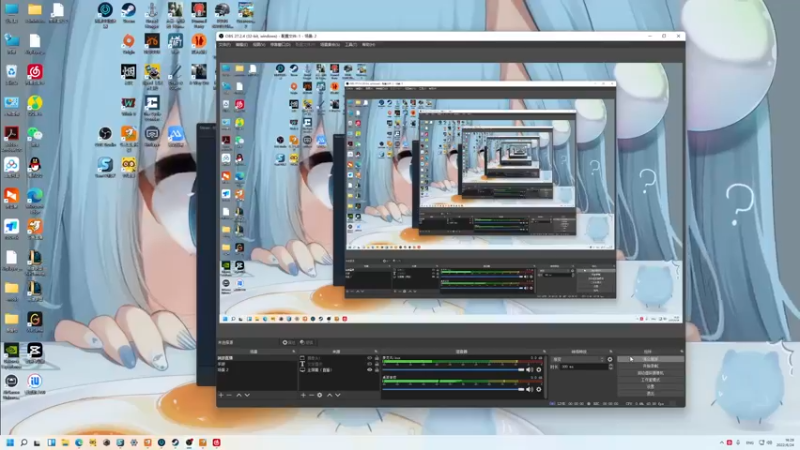Screen dimensions: 800x450
Task: Open the 视图 (View) menu in OBS
Action: point(259,45)
